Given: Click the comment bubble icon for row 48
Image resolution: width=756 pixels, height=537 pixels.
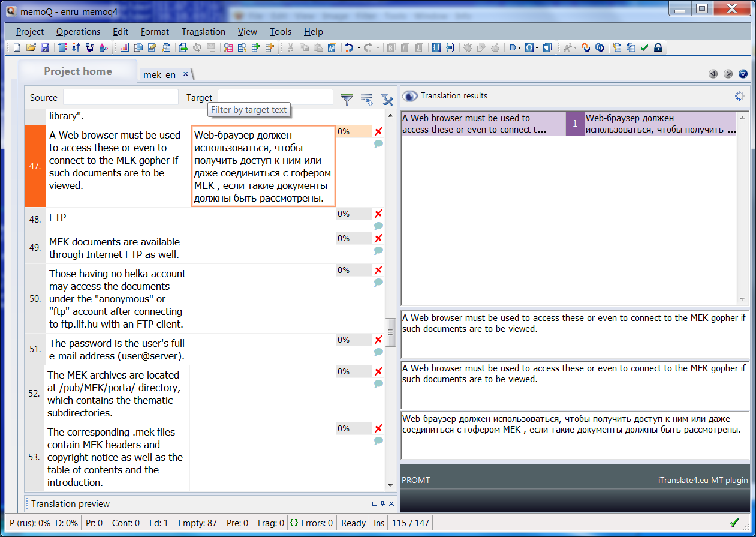Looking at the screenshot, I should point(378,226).
